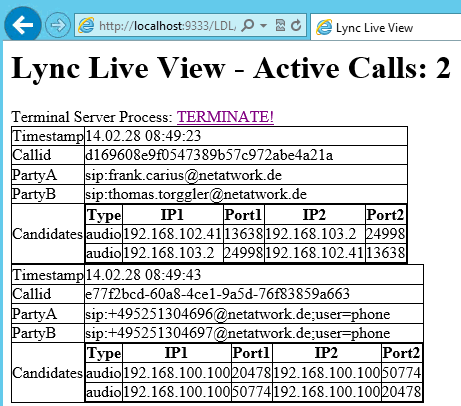461x406 pixels.
Task: Click PartyA sip:+495251304696 address
Action: pyautogui.click(x=238, y=314)
